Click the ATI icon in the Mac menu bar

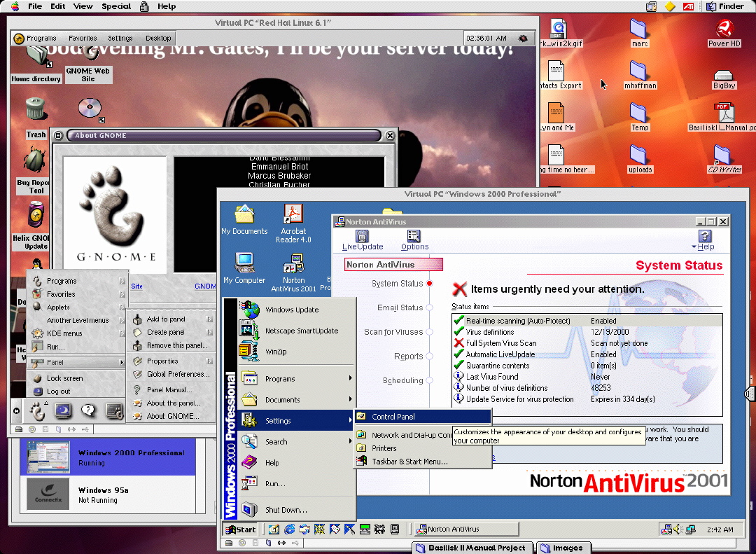[688, 6]
